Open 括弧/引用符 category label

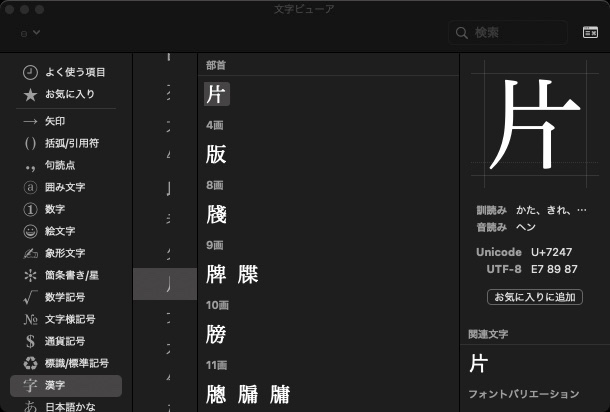click(72, 144)
